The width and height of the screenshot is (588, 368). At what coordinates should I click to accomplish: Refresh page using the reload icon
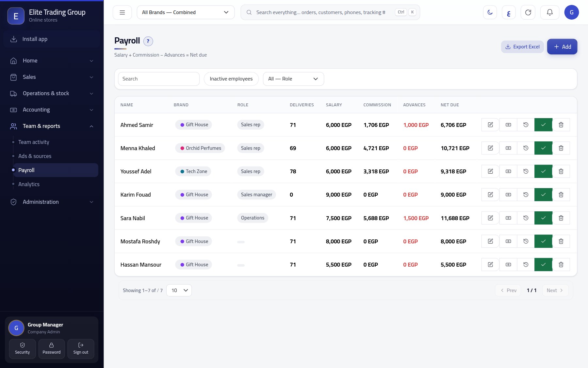pyautogui.click(x=528, y=12)
